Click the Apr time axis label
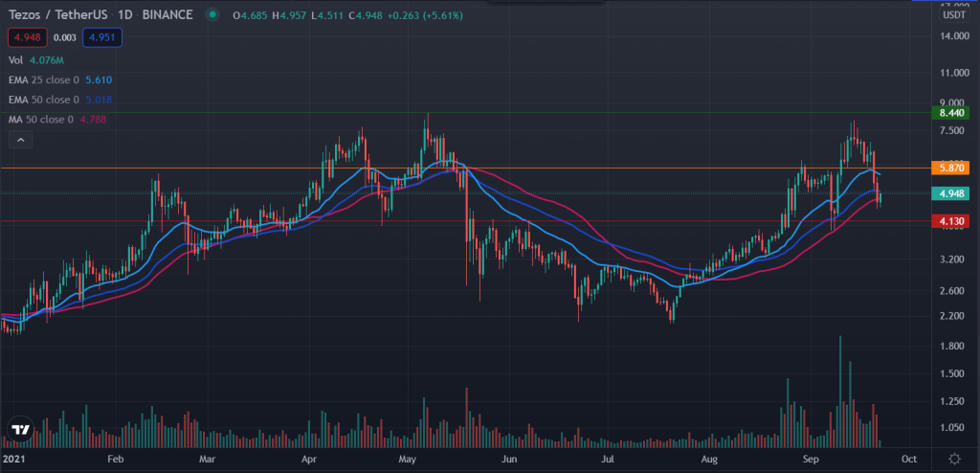The image size is (980, 473). coord(310,459)
